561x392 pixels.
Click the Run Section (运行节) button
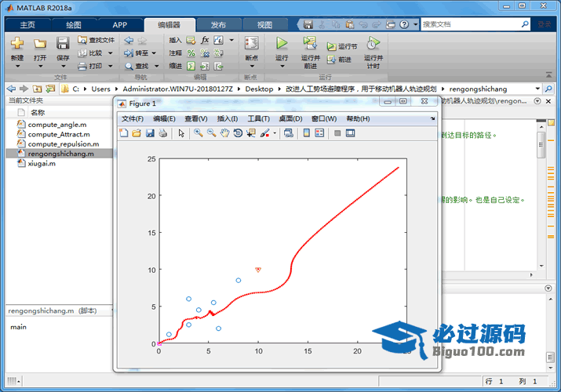342,46
